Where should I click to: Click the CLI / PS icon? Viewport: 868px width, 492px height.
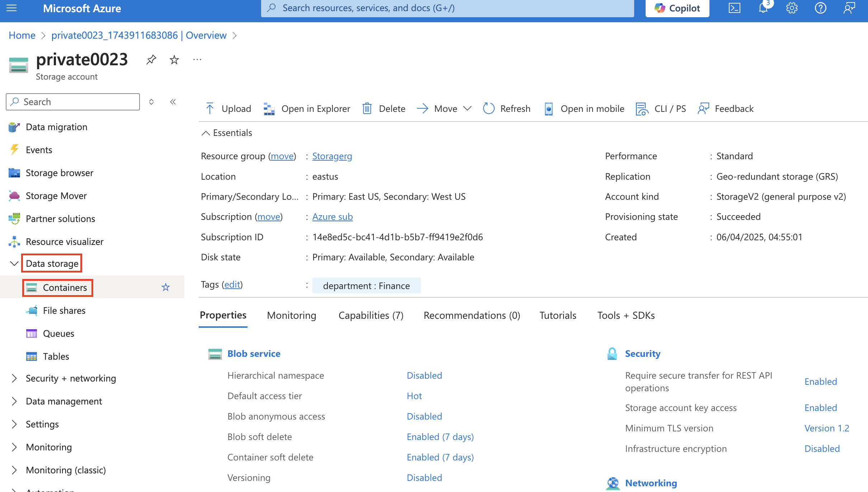[642, 109]
